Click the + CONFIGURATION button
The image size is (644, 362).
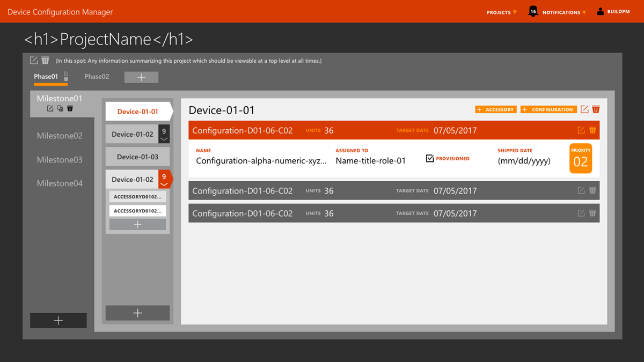point(548,109)
